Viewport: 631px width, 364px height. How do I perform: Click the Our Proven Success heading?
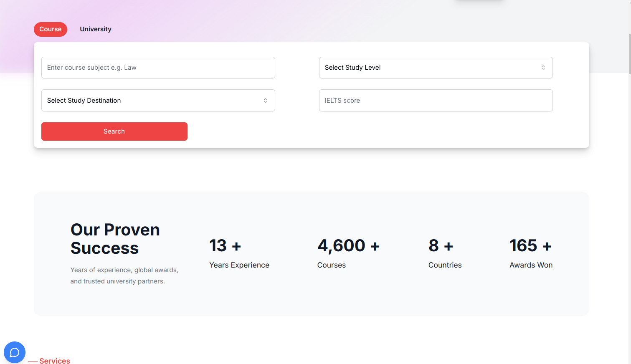(x=115, y=238)
